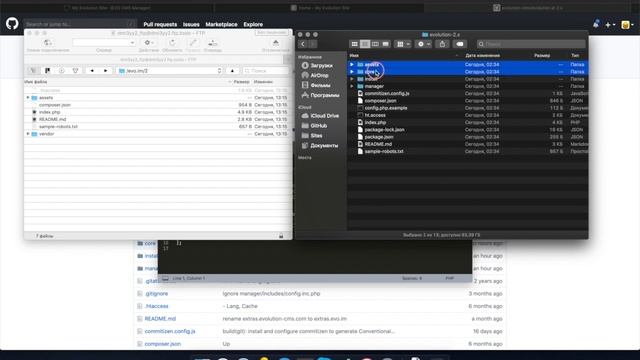Image resolution: width=640 pixels, height=360 pixels.
Task: Open Finder group-by dropdown
Action: tap(403, 44)
